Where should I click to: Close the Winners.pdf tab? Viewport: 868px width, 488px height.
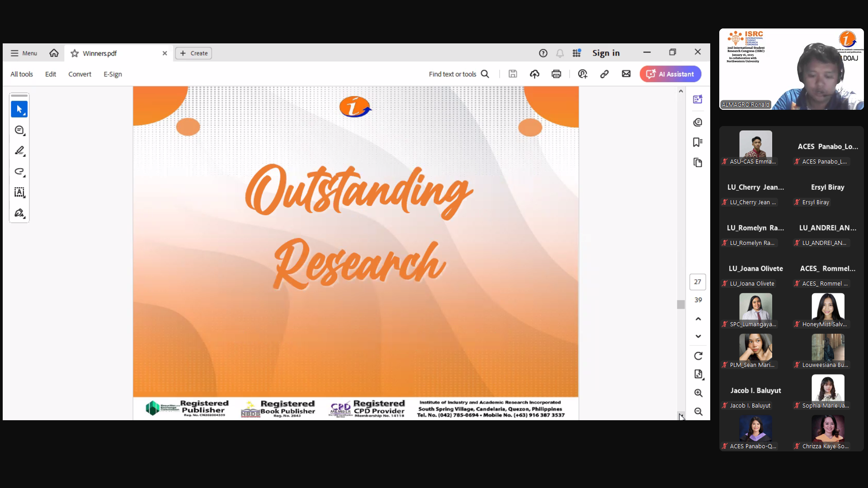[x=165, y=53]
